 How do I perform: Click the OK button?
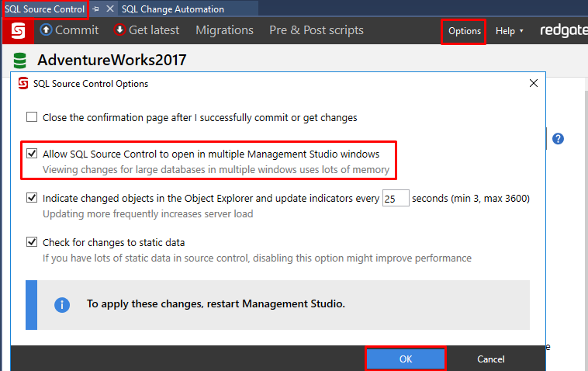click(x=406, y=359)
